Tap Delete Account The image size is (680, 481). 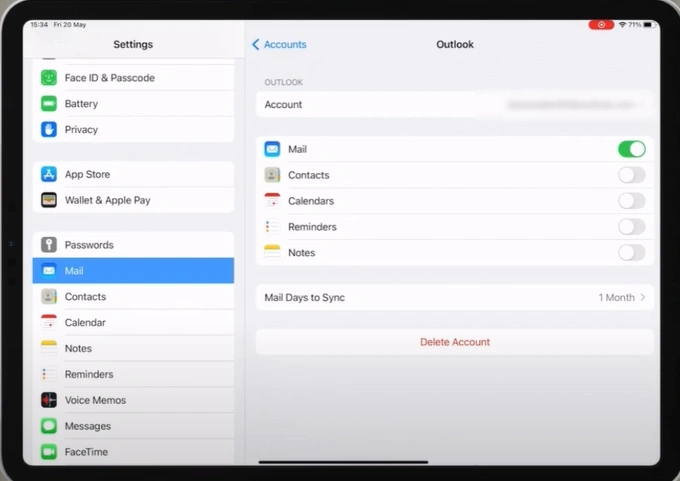pos(454,342)
